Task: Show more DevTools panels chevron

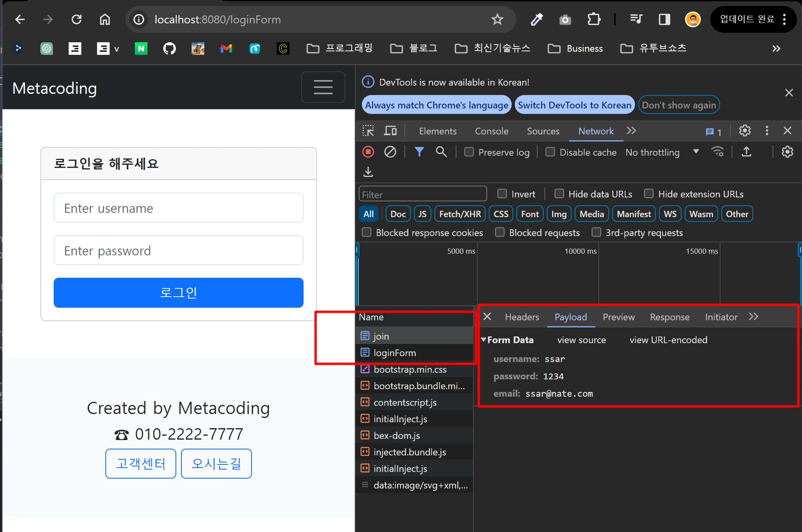Action: click(631, 131)
